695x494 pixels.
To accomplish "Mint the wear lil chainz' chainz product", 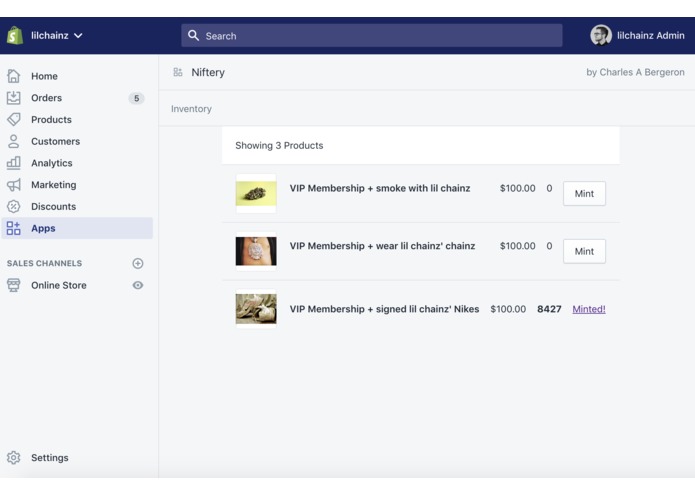I will tap(584, 251).
